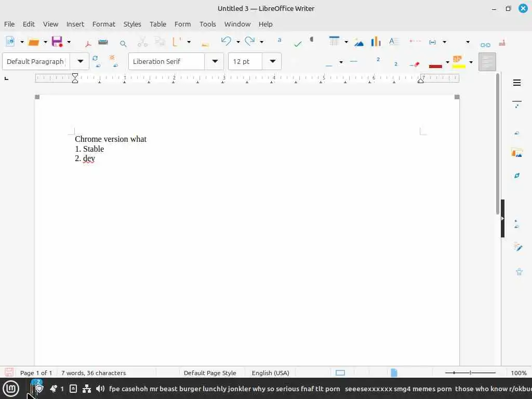Open the Linux Mint start menu

(10, 389)
